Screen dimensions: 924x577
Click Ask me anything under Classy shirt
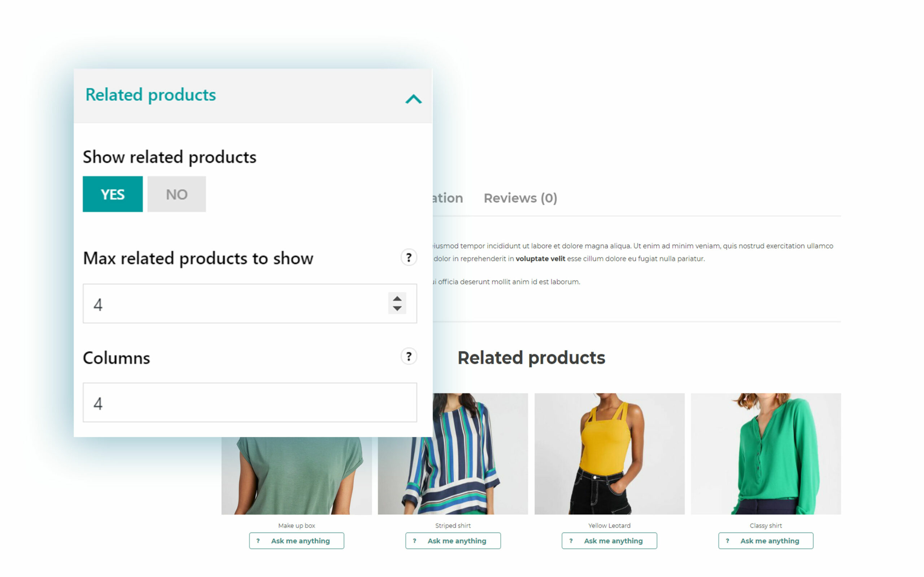pos(766,541)
